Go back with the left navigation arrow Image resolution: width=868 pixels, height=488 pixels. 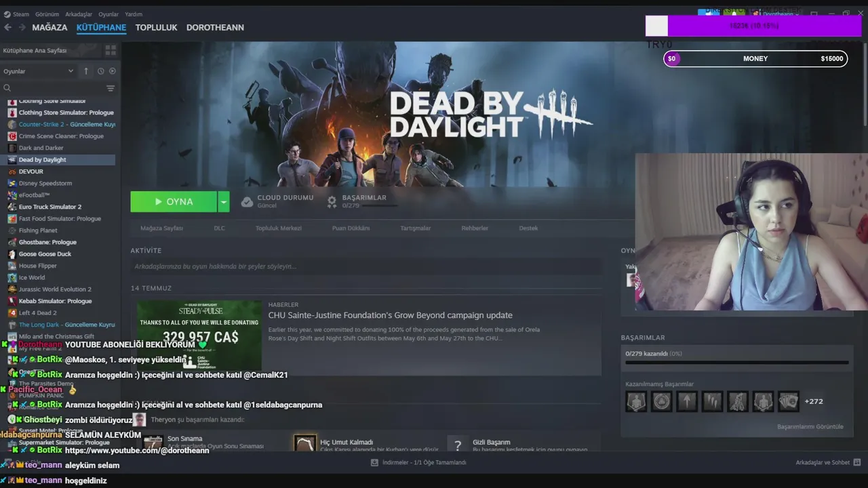tap(8, 28)
